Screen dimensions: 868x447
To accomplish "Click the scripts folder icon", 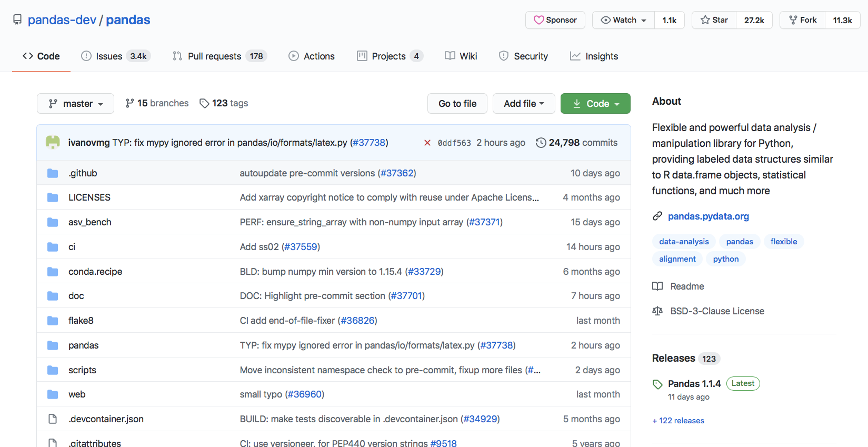I will (53, 370).
